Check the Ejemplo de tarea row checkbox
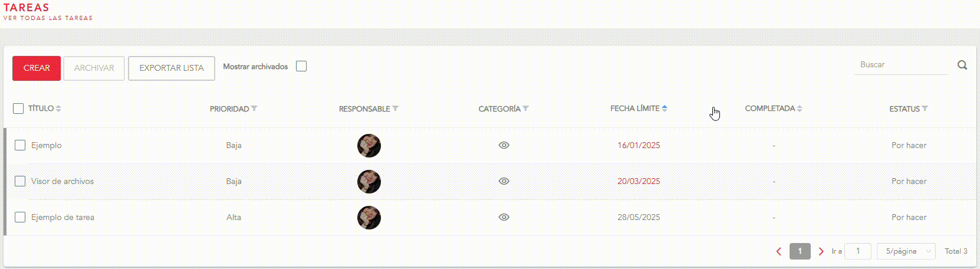This screenshot has height=269, width=980. (x=20, y=217)
